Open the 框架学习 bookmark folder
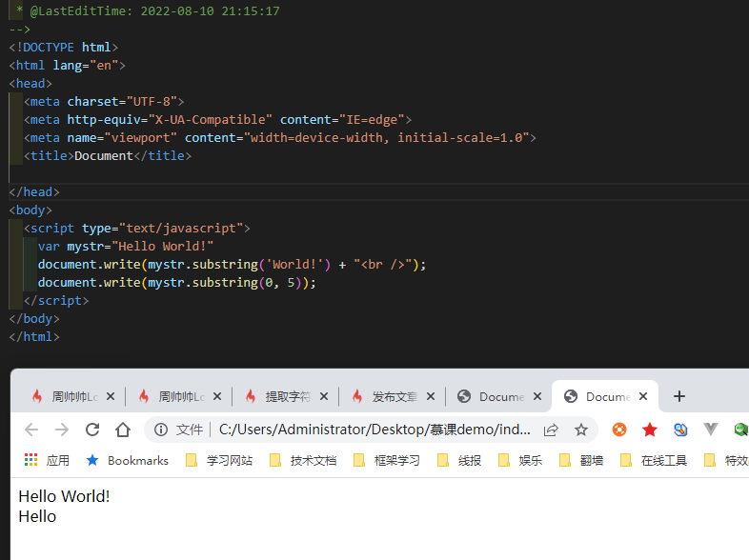The image size is (749, 560). click(387, 460)
